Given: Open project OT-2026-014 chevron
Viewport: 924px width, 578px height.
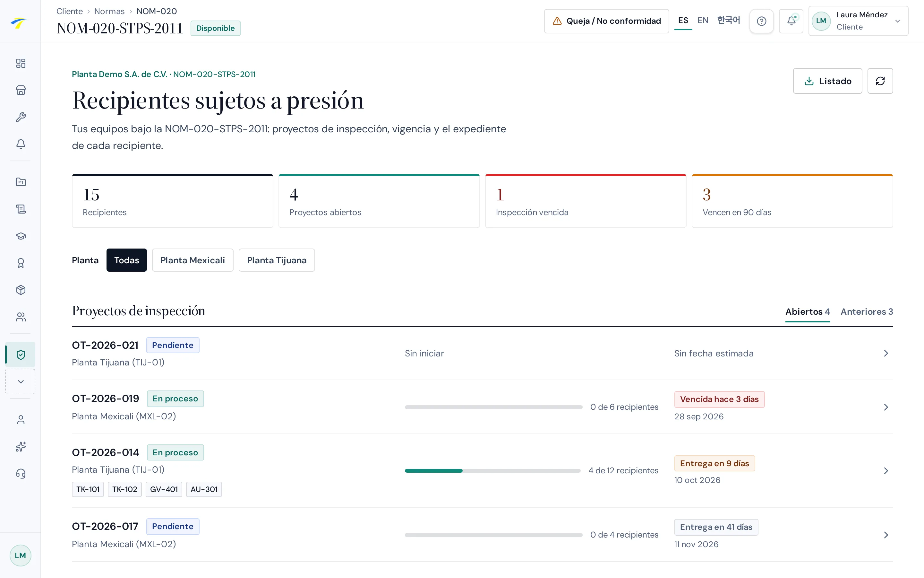Looking at the screenshot, I should click(x=886, y=470).
